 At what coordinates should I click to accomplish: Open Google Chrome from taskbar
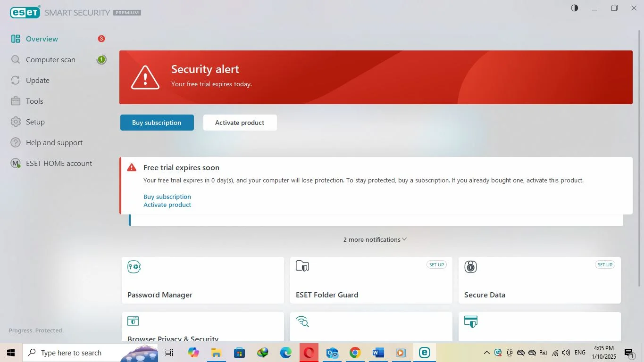pyautogui.click(x=355, y=353)
